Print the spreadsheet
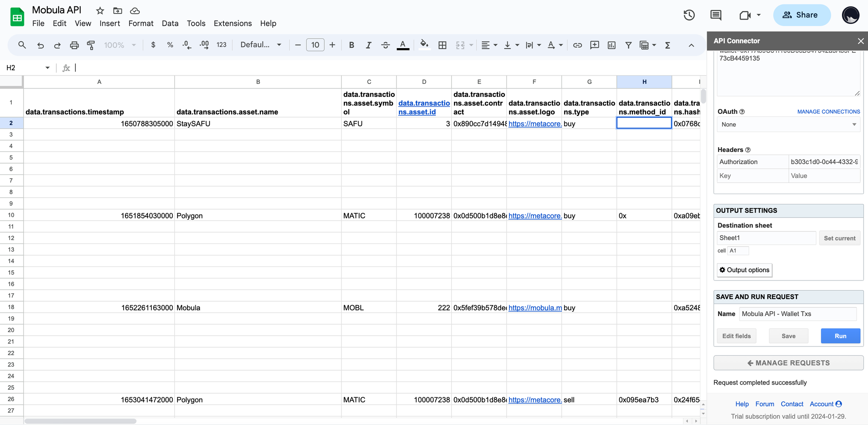868x425 pixels. (x=74, y=45)
